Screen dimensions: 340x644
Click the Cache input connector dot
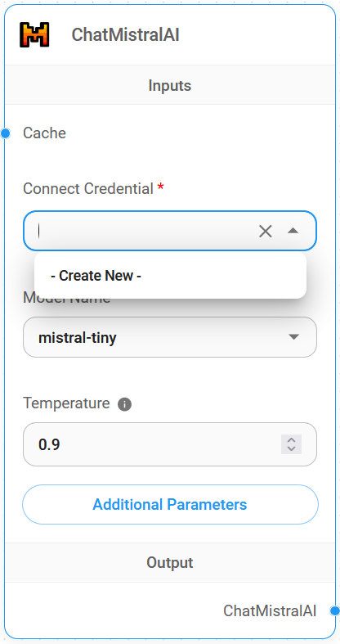click(x=6, y=133)
